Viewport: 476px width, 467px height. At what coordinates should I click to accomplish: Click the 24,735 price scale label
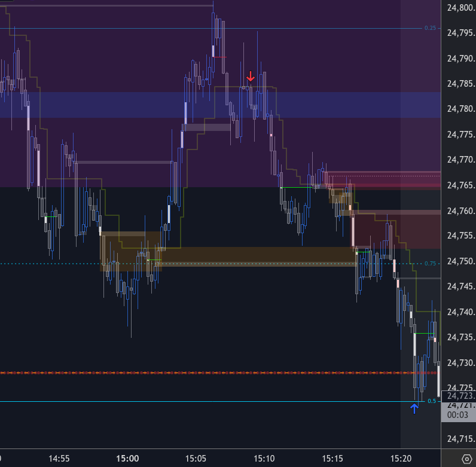(461, 337)
